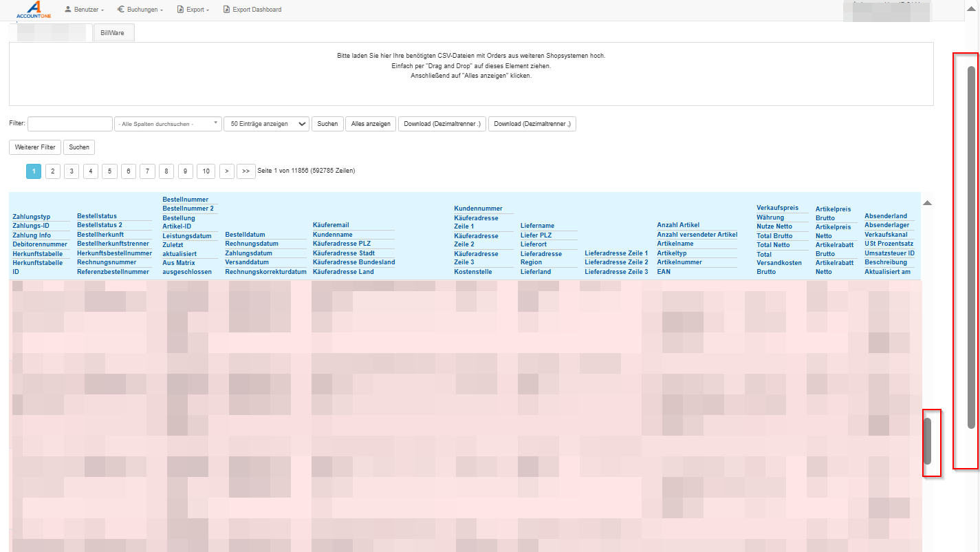Jump to the last page with >> button
Image resolution: width=980 pixels, height=552 pixels.
246,171
